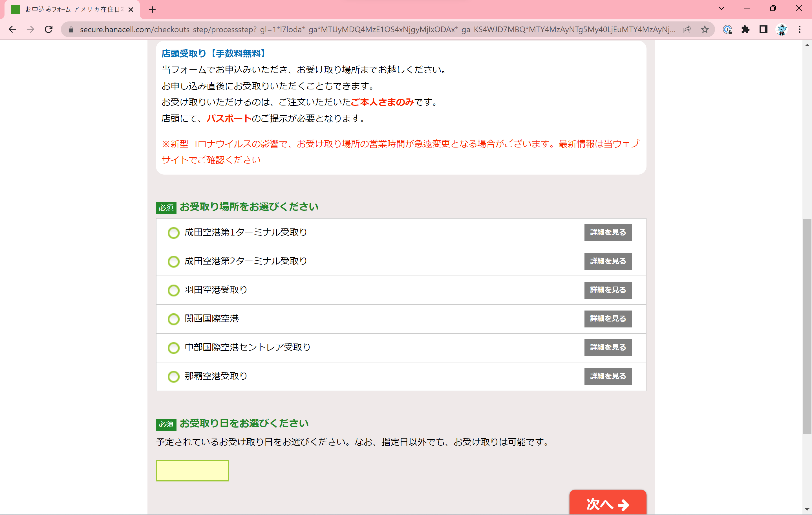Click the page vertical scrollbar thumb

pyautogui.click(x=807, y=326)
